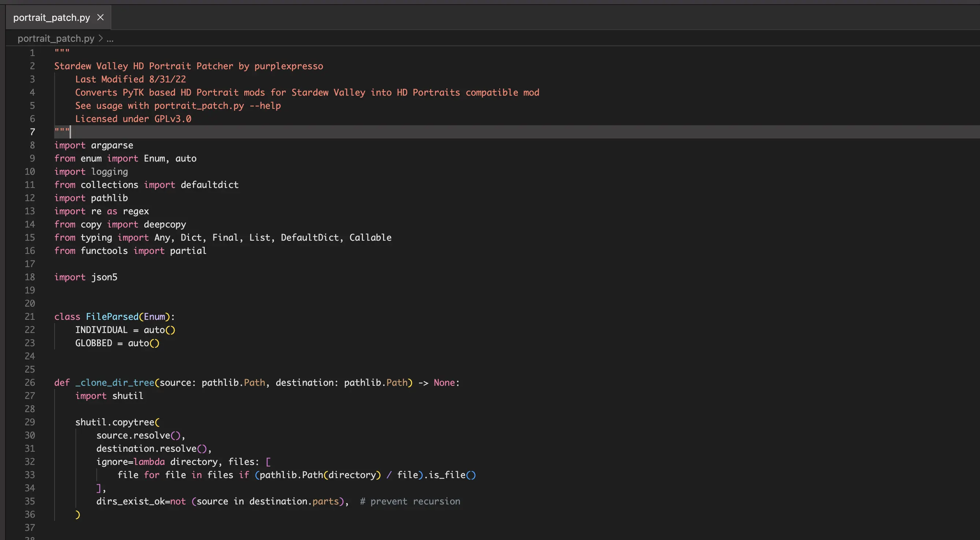Click 'See usage with portrait_patch.py --help'

(x=178, y=106)
